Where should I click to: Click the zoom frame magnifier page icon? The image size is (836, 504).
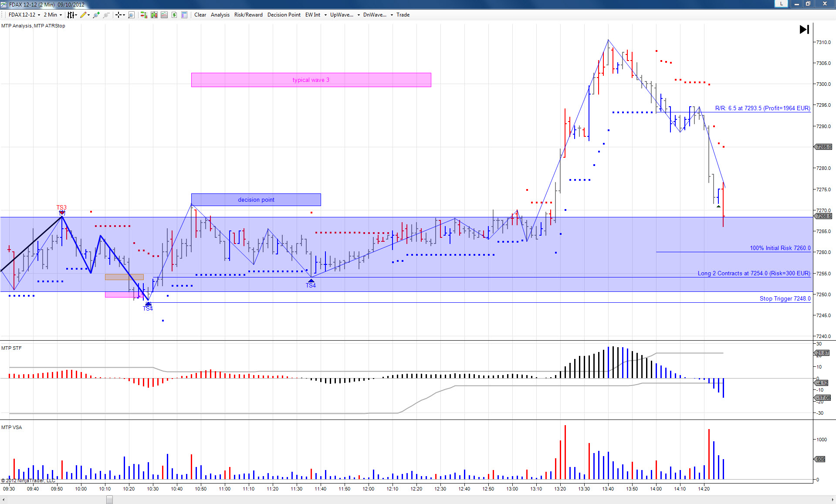(x=131, y=15)
